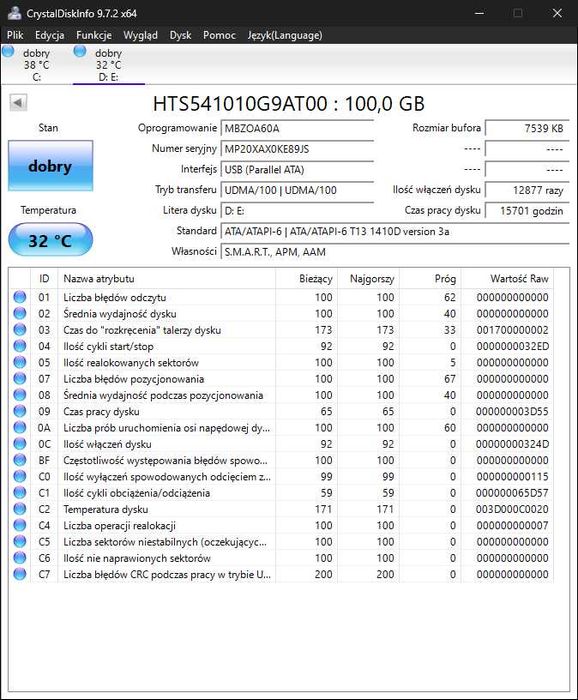Click the power-on hours value 15701 godzin
Viewport: 578px width, 700px height.
pos(527,210)
